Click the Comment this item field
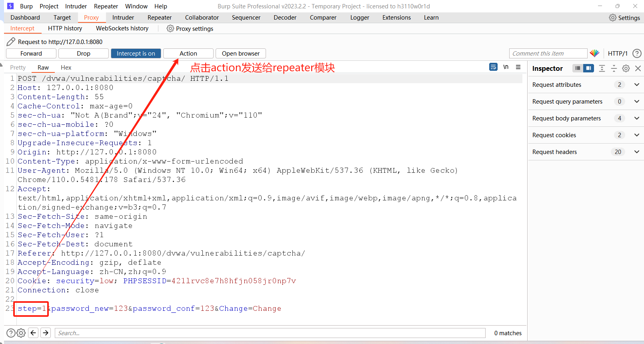Screen dimensions: 644x344 548,54
